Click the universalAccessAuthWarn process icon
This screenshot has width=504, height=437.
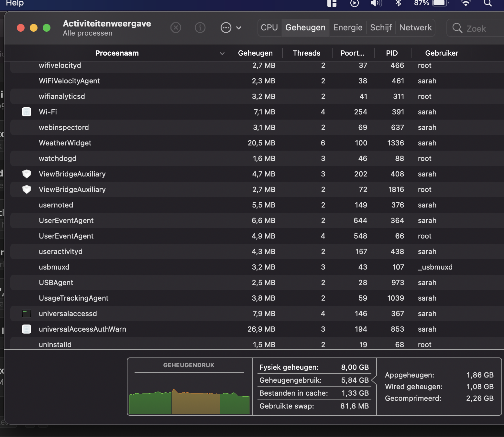click(27, 329)
